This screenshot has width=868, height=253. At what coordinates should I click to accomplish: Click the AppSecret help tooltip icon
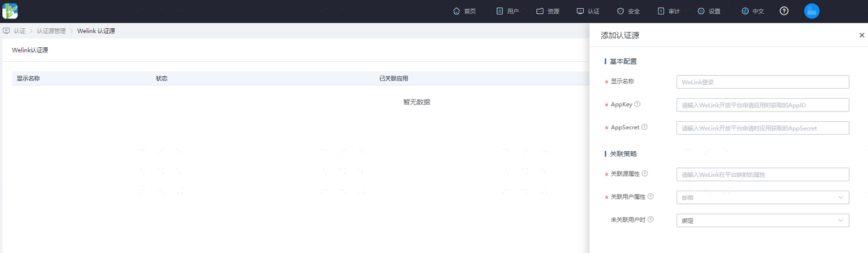(x=645, y=127)
